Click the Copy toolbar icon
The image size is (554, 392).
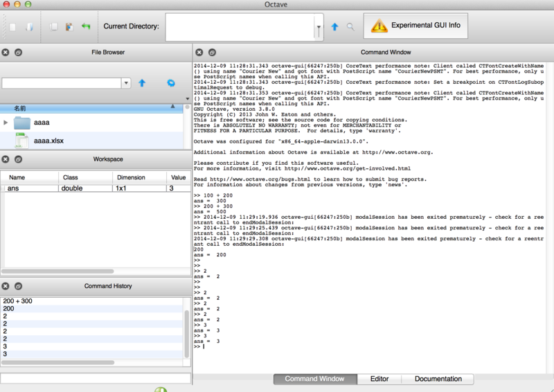(54, 27)
